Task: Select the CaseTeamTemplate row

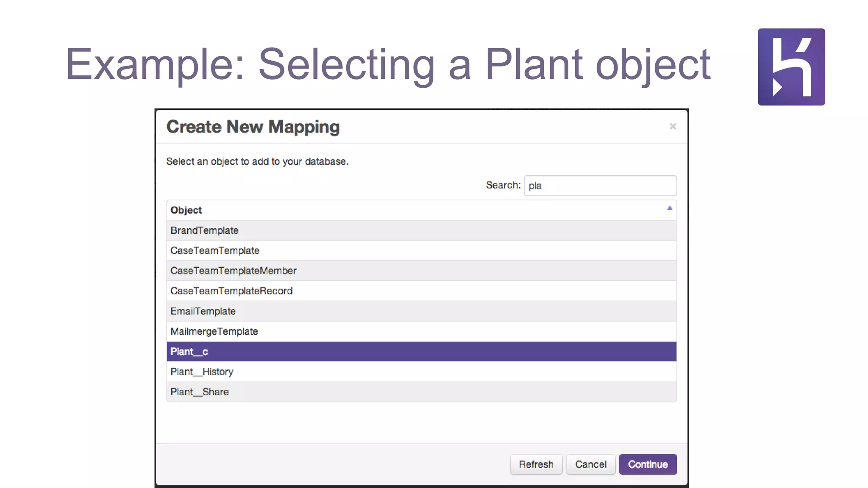Action: [x=422, y=250]
